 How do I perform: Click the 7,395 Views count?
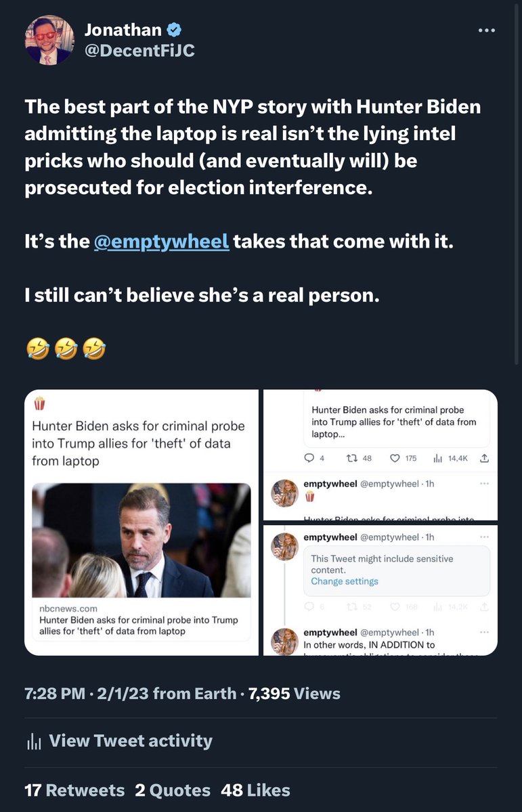(x=295, y=694)
